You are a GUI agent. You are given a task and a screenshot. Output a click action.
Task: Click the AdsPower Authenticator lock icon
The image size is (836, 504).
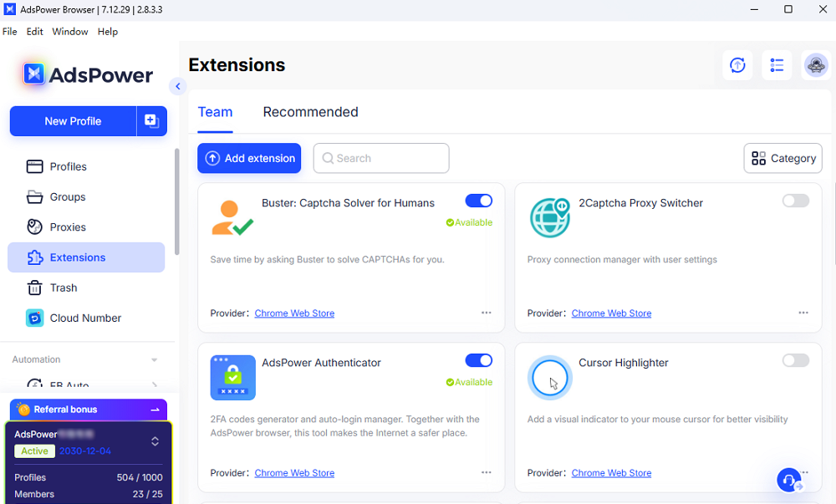(x=233, y=378)
